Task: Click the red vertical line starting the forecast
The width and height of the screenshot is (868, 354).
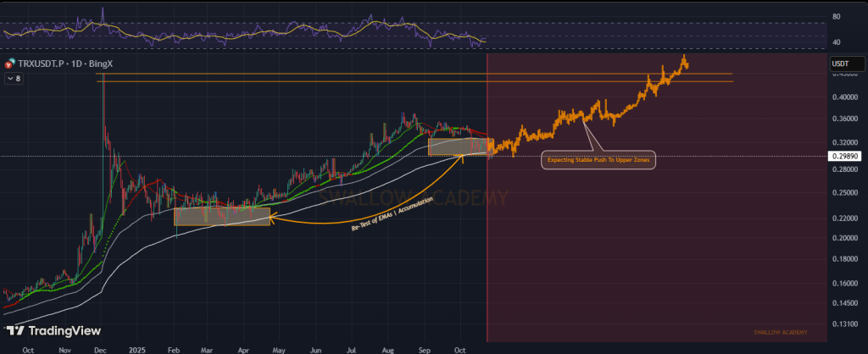Action: pos(487,254)
